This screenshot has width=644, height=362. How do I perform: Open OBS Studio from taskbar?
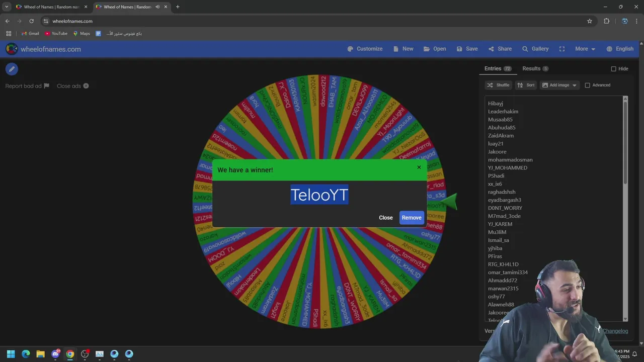click(x=85, y=354)
